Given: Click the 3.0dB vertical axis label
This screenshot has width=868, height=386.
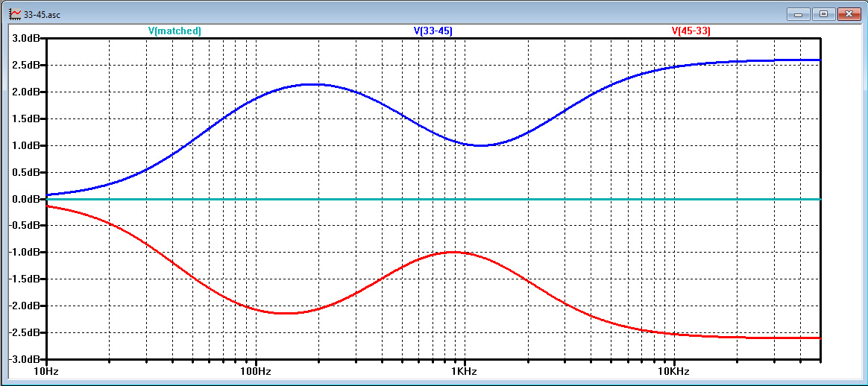Looking at the screenshot, I should tap(25, 39).
